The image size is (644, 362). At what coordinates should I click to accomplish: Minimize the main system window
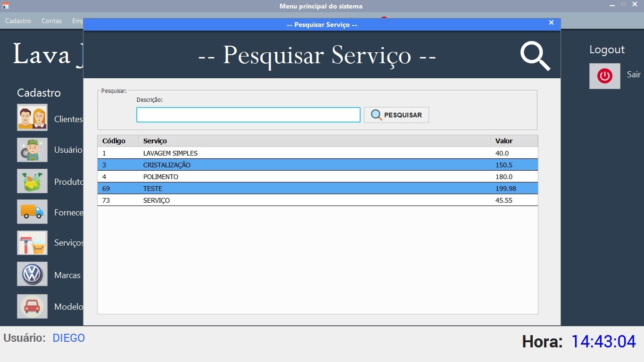612,6
